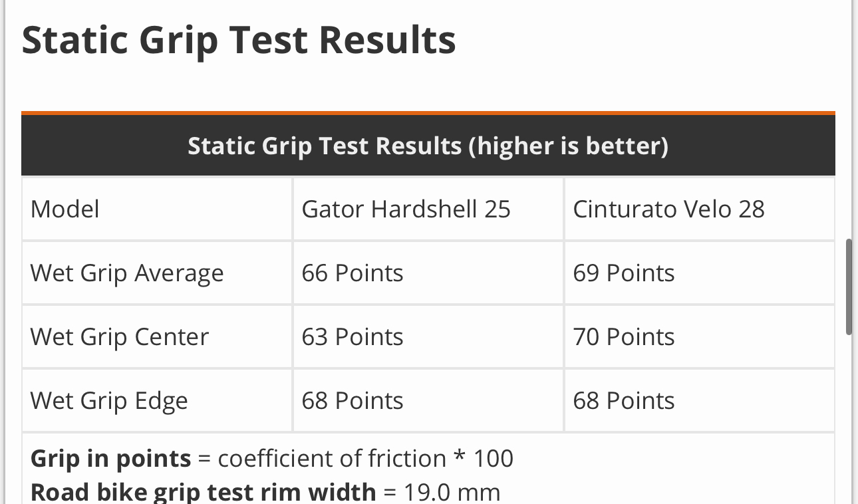Click the orange accent line above the table

pos(428,113)
